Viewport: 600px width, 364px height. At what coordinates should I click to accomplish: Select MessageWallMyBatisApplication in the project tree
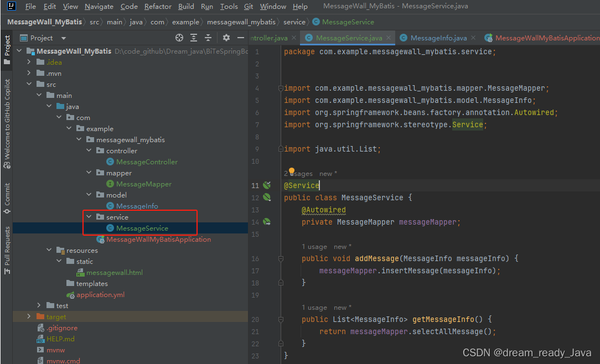tap(158, 240)
